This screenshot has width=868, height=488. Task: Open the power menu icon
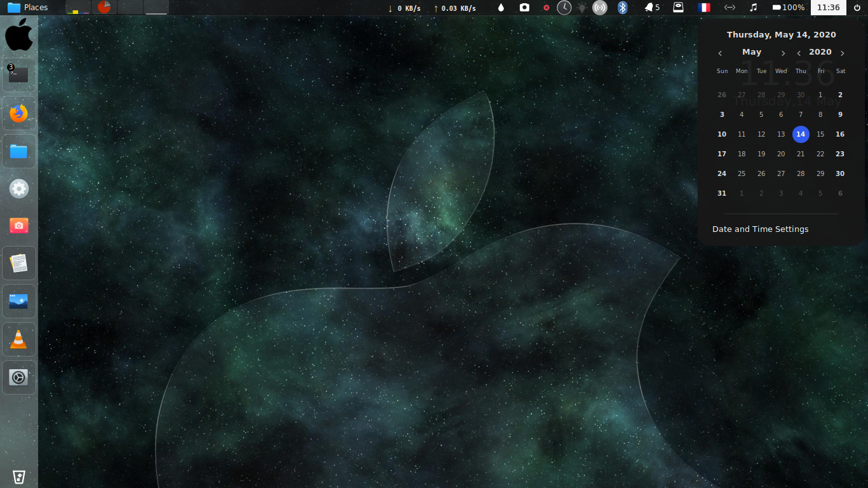click(857, 8)
